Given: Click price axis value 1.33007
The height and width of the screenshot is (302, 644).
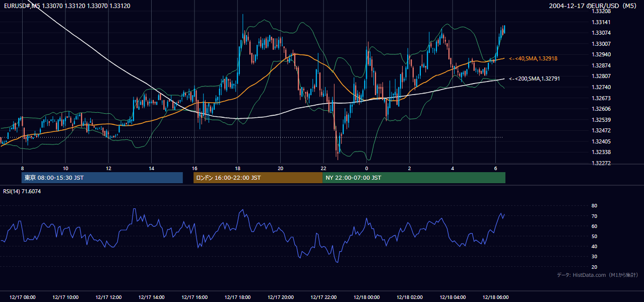Looking at the screenshot, I should tap(601, 44).
